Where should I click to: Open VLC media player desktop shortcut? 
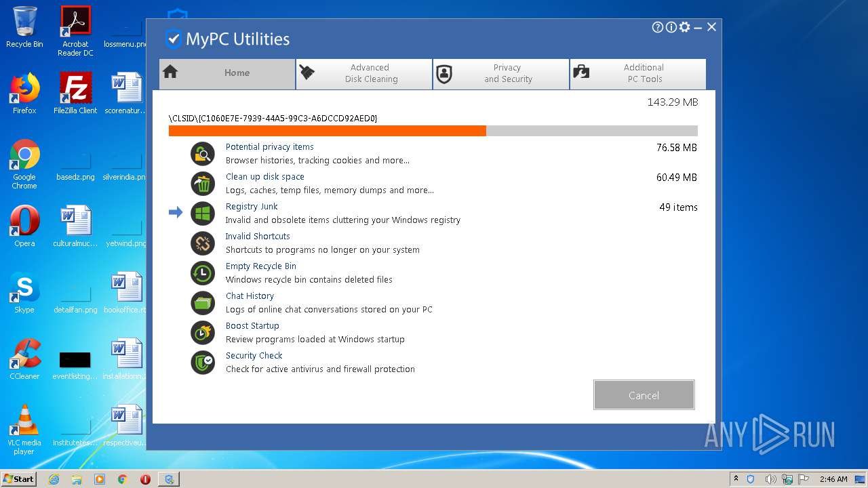(x=24, y=430)
